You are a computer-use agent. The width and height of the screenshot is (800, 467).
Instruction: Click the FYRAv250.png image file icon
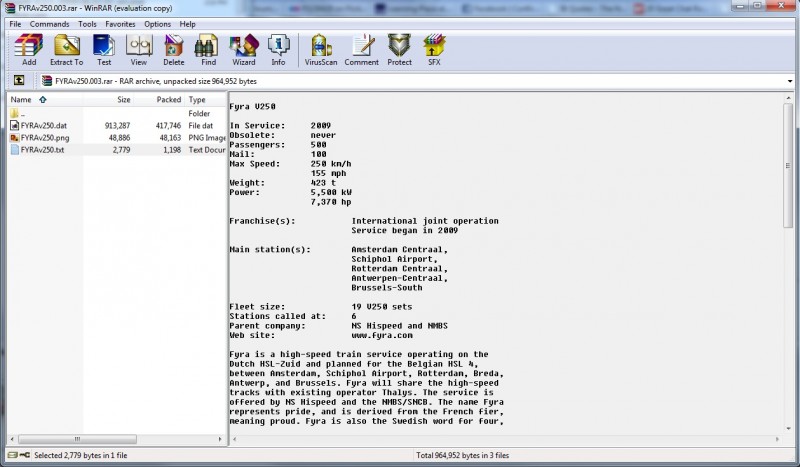(14, 137)
